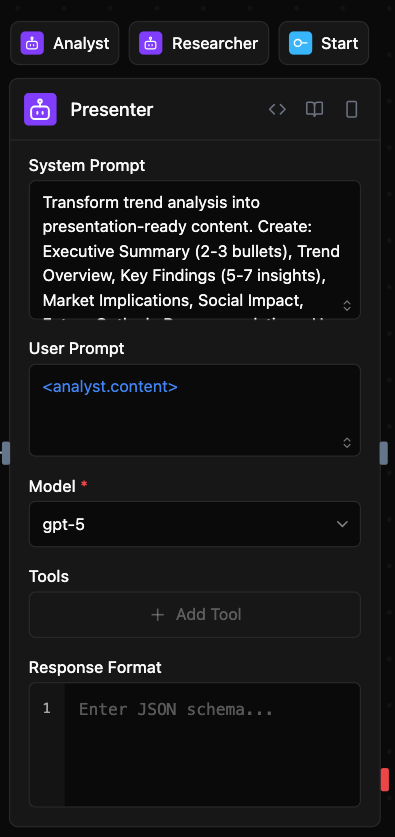Click the analyst.content tag in User Prompt
Image resolution: width=395 pixels, height=837 pixels.
click(x=110, y=387)
